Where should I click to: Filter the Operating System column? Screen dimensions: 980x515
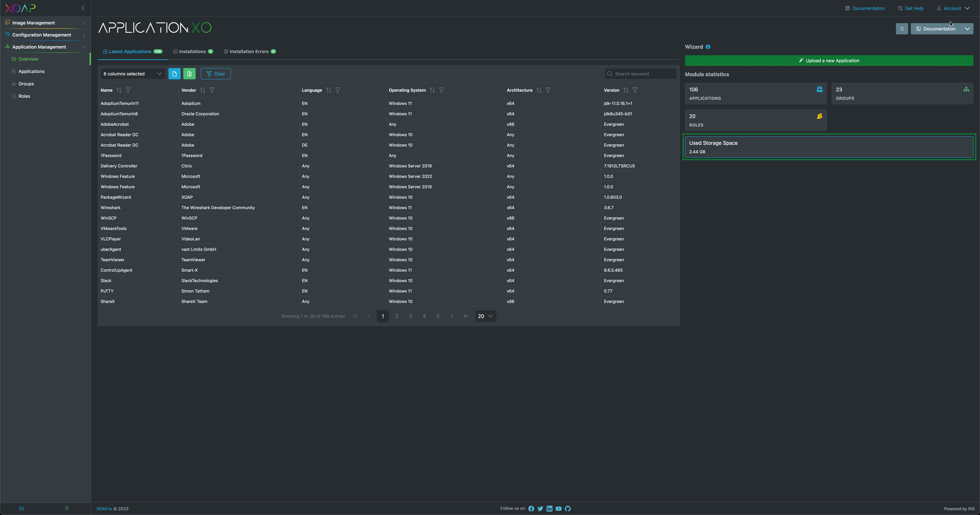pos(442,90)
